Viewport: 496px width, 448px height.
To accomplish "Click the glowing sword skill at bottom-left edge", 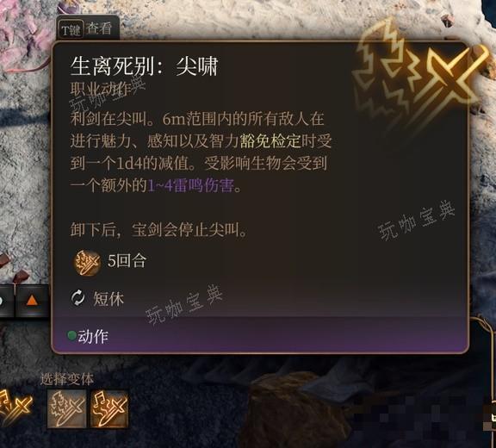I will coord(15,407).
